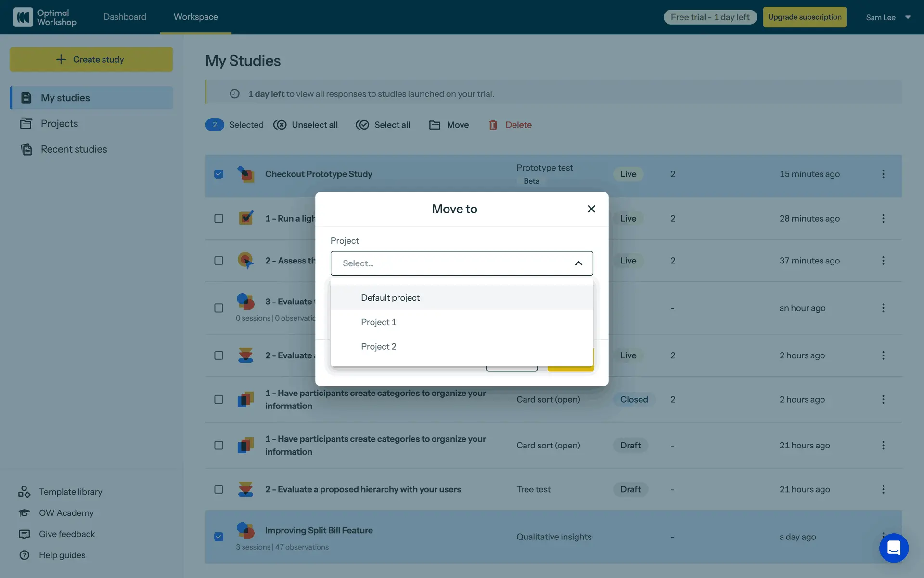Uncheck the Checkout Prototype Study checkbox
Screen dimensions: 924x578
tap(218, 174)
